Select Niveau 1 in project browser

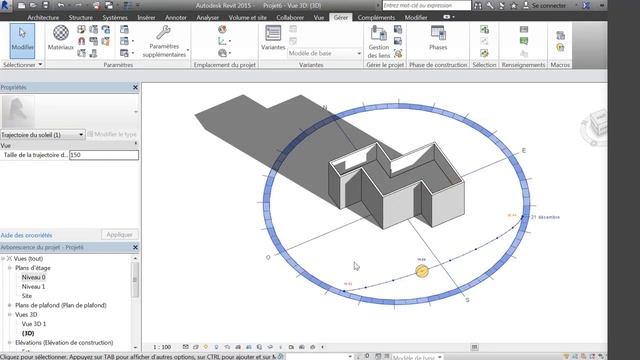point(33,287)
